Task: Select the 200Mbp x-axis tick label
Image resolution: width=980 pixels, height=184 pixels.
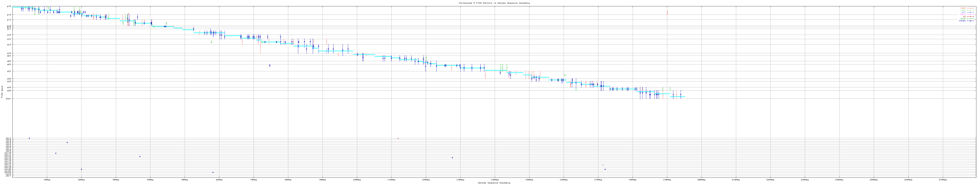Action: pyautogui.click(x=701, y=179)
